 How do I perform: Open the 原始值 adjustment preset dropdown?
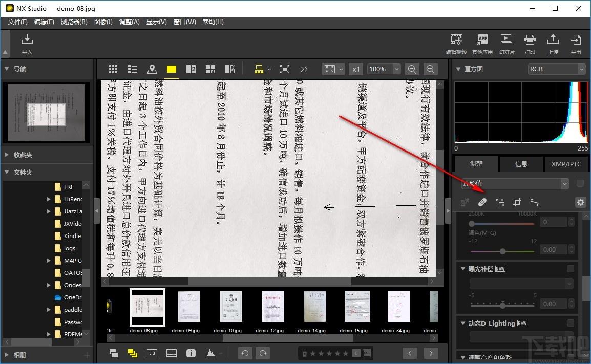515,183
